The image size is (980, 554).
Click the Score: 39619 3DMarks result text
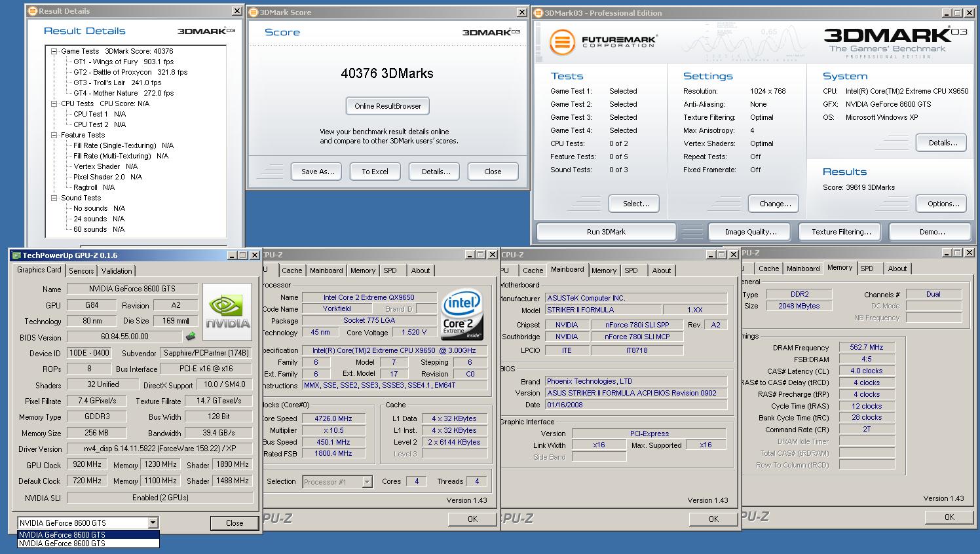[x=859, y=187]
